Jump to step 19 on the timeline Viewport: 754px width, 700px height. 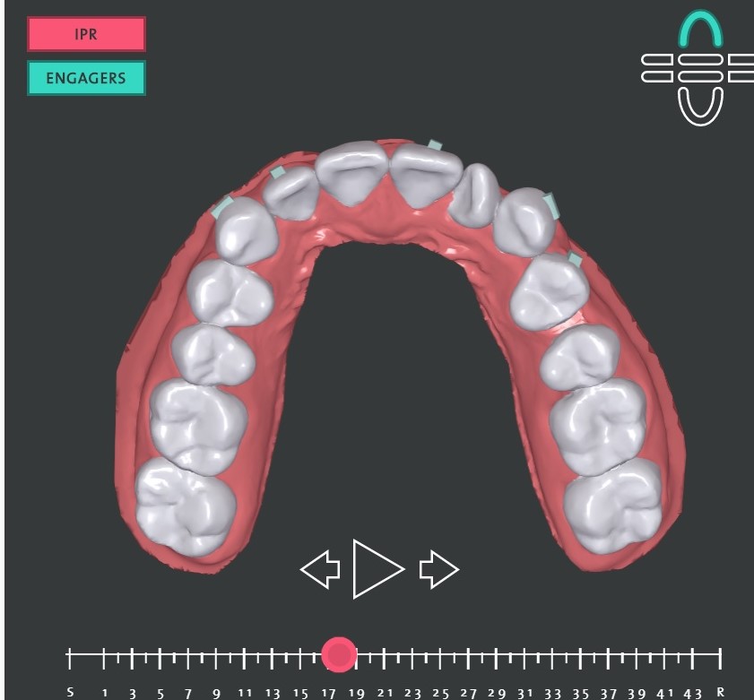[x=356, y=693]
